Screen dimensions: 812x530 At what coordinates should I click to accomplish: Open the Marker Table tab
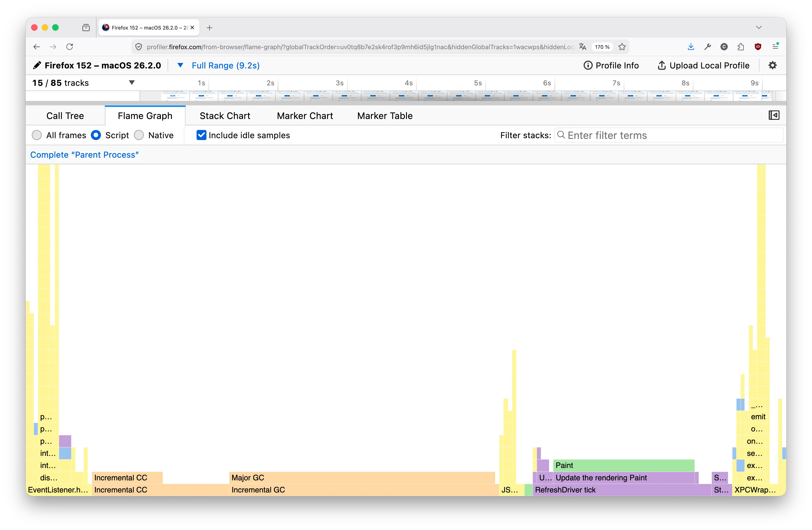(385, 116)
